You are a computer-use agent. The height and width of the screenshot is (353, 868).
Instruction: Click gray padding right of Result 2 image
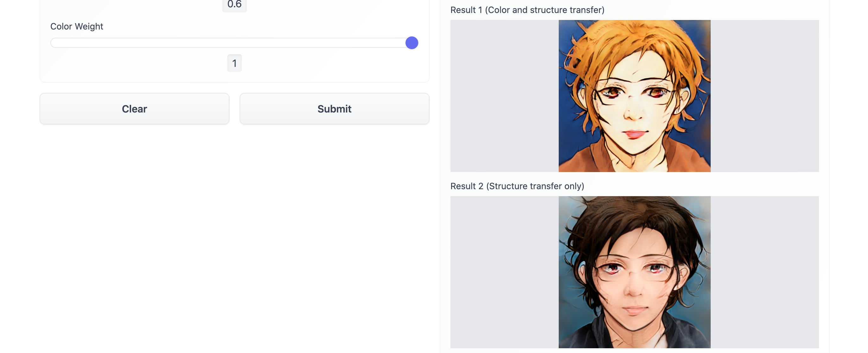click(x=764, y=272)
